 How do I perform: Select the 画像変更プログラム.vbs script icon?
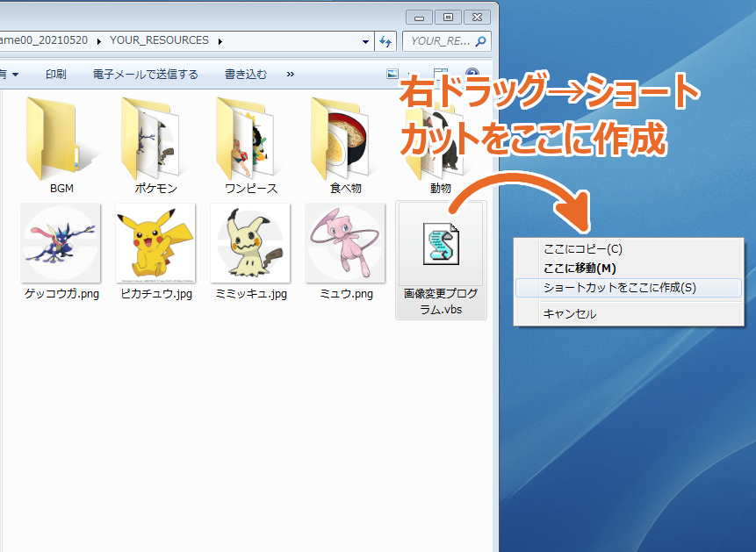[x=441, y=244]
